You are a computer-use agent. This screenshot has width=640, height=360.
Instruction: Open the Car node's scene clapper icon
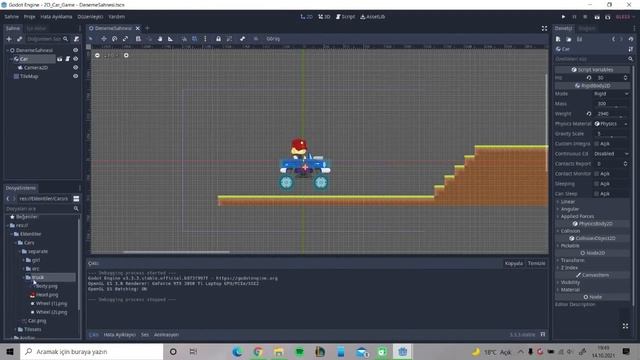pyautogui.click(x=60, y=59)
